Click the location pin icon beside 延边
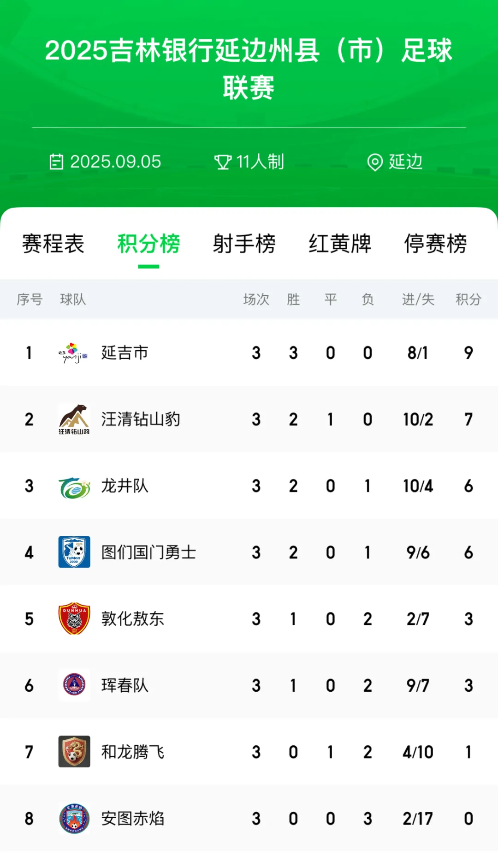The image size is (498, 868). [374, 162]
